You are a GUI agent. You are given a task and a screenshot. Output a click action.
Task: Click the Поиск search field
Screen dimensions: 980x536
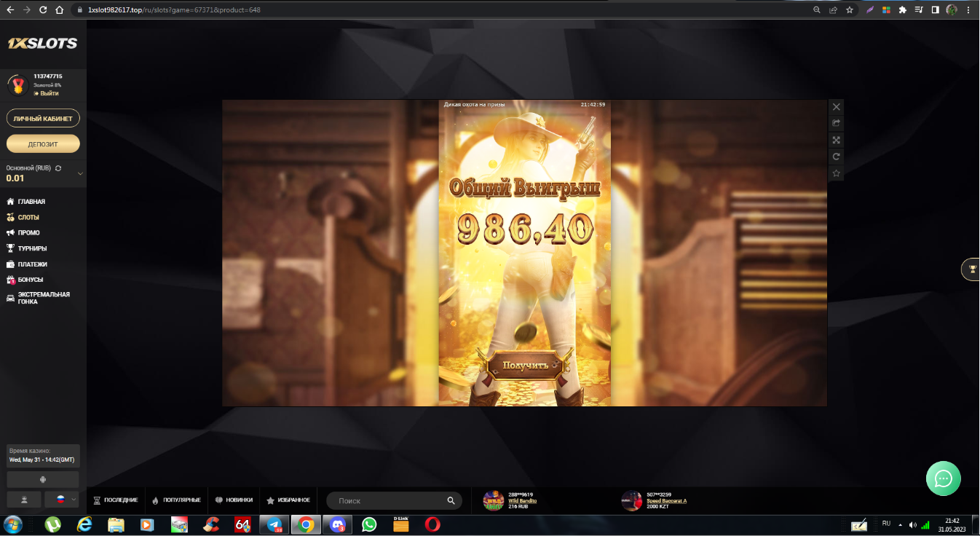tap(394, 501)
